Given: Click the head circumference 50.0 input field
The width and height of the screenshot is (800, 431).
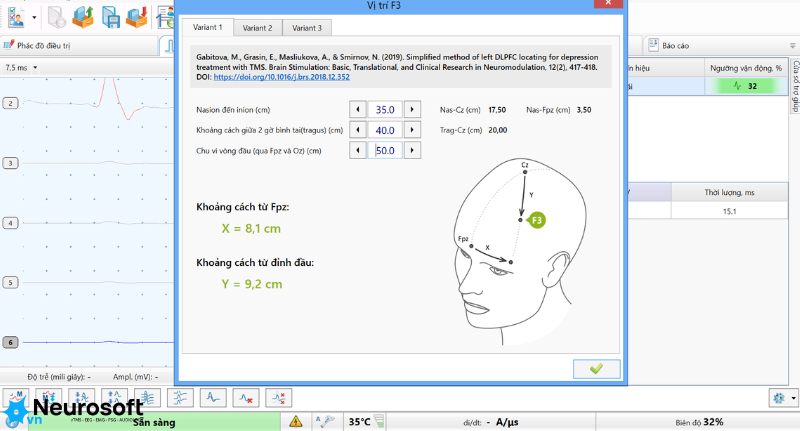Looking at the screenshot, I should 385,150.
